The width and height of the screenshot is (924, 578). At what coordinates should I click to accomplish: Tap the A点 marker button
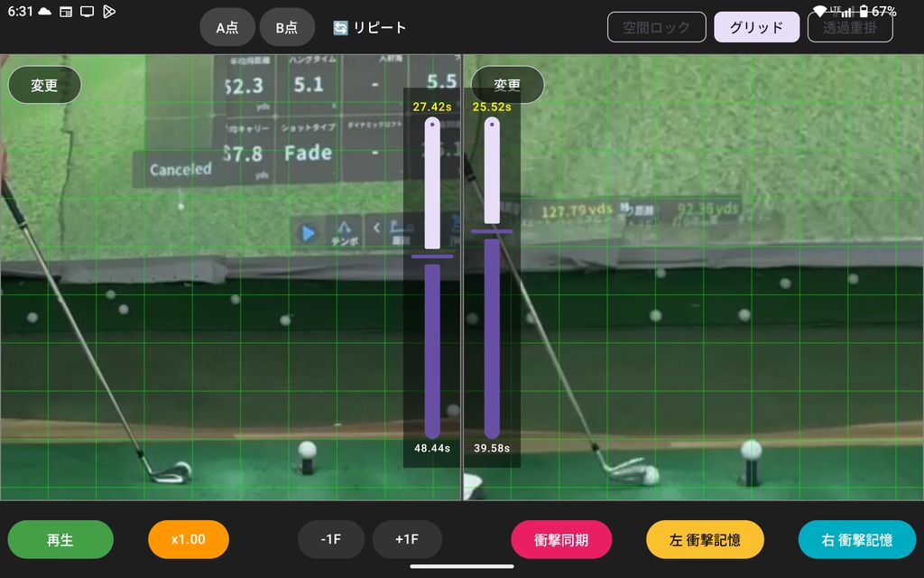[226, 27]
